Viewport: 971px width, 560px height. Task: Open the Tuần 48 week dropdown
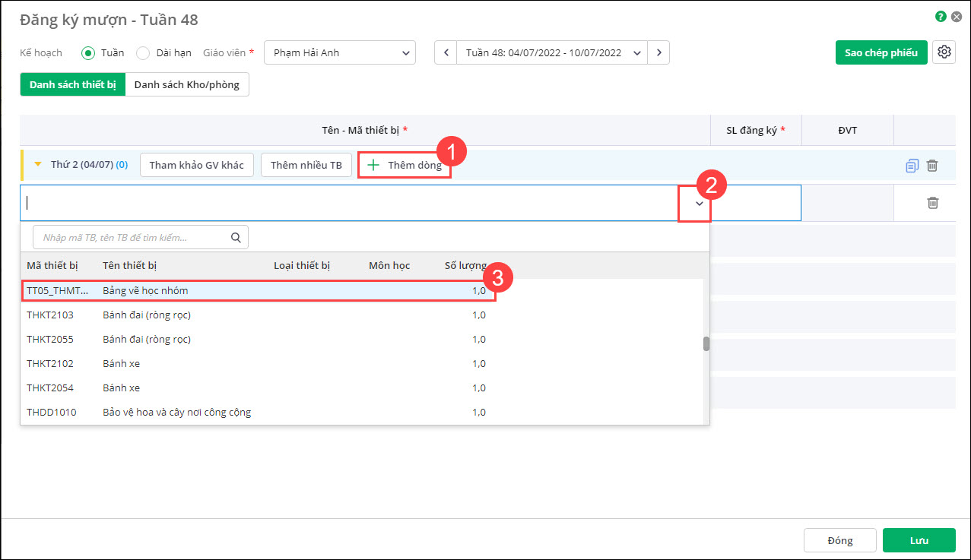(553, 52)
